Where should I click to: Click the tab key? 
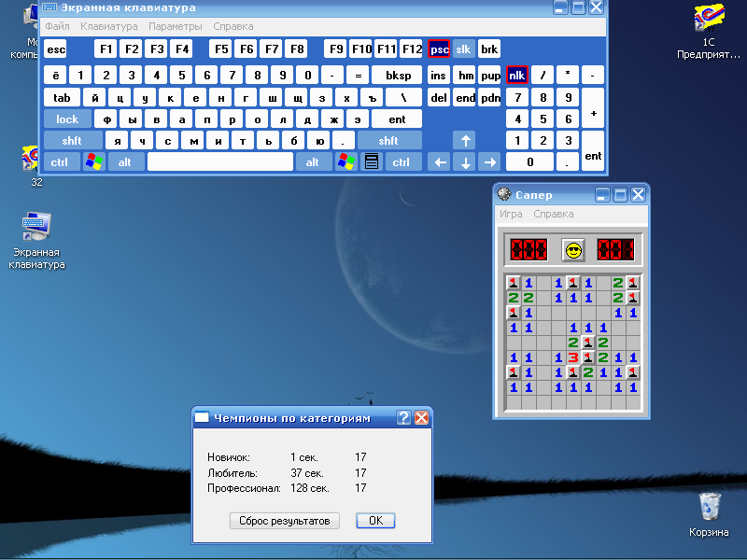(62, 98)
